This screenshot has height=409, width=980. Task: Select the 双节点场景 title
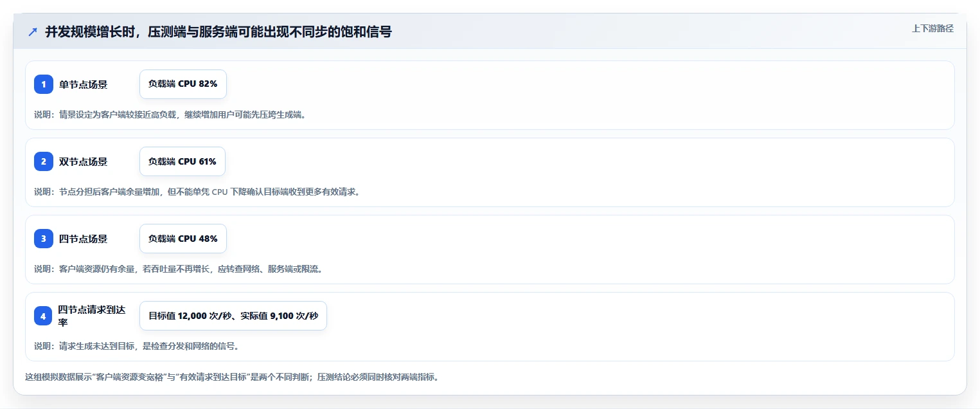[84, 161]
